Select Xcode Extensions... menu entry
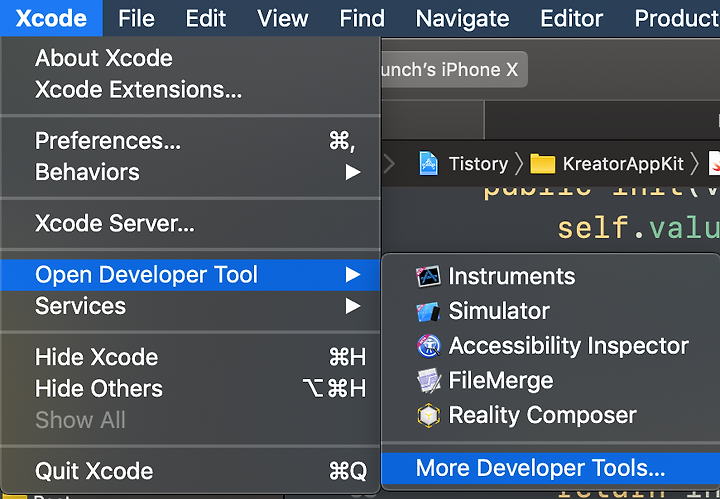Image resolution: width=720 pixels, height=499 pixels. pyautogui.click(x=190, y=90)
